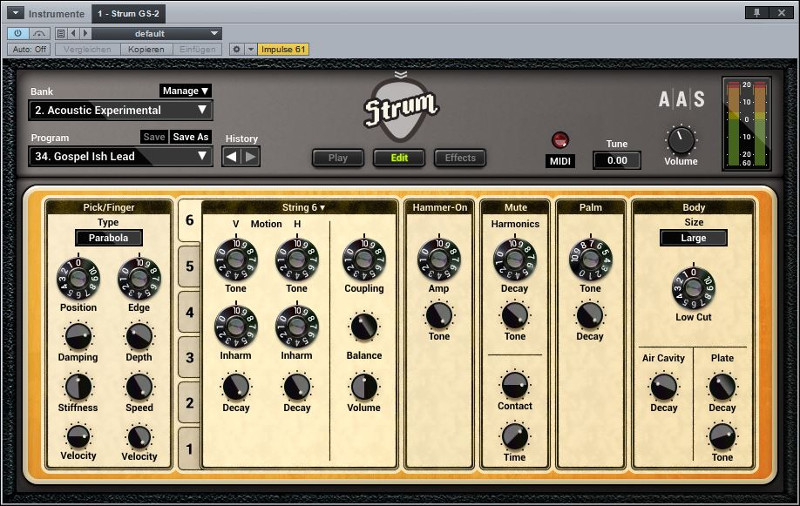Open the Body Size selector Large
This screenshot has height=506, width=800.
(x=693, y=238)
